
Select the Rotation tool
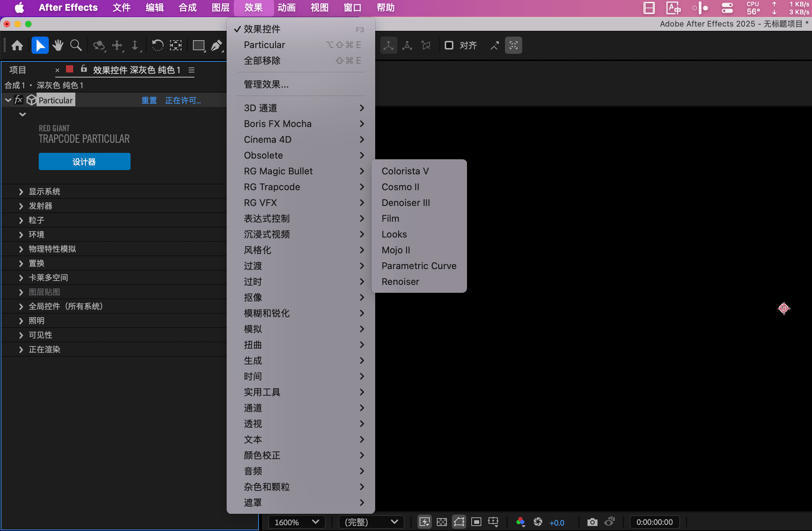(157, 46)
